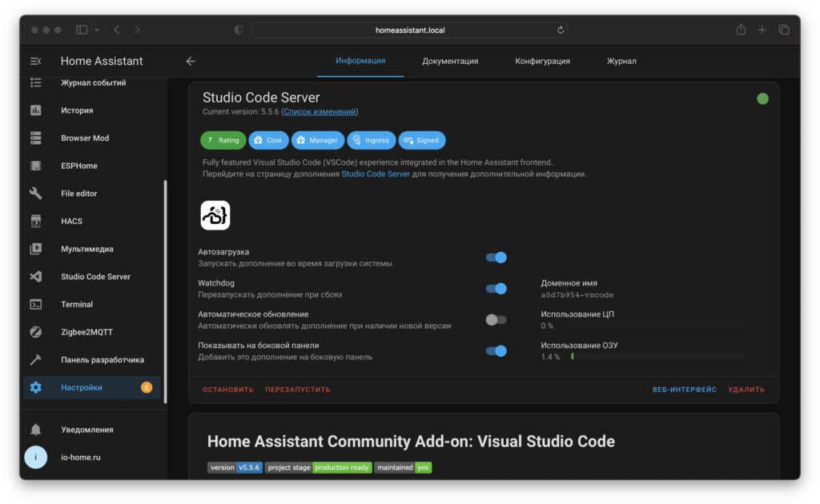Viewport: 820px width, 504px height.
Task: Click the Studio Code Server add-on logo
Action: click(x=215, y=215)
